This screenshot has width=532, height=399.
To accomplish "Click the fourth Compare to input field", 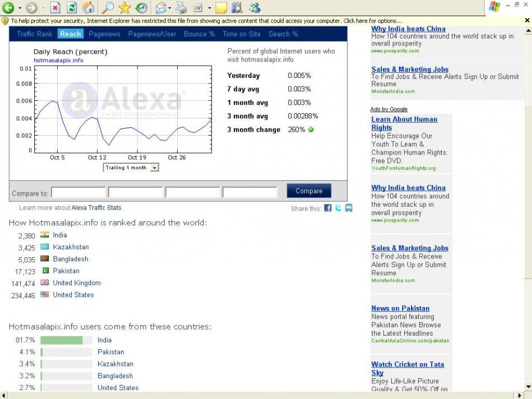I will point(249,192).
